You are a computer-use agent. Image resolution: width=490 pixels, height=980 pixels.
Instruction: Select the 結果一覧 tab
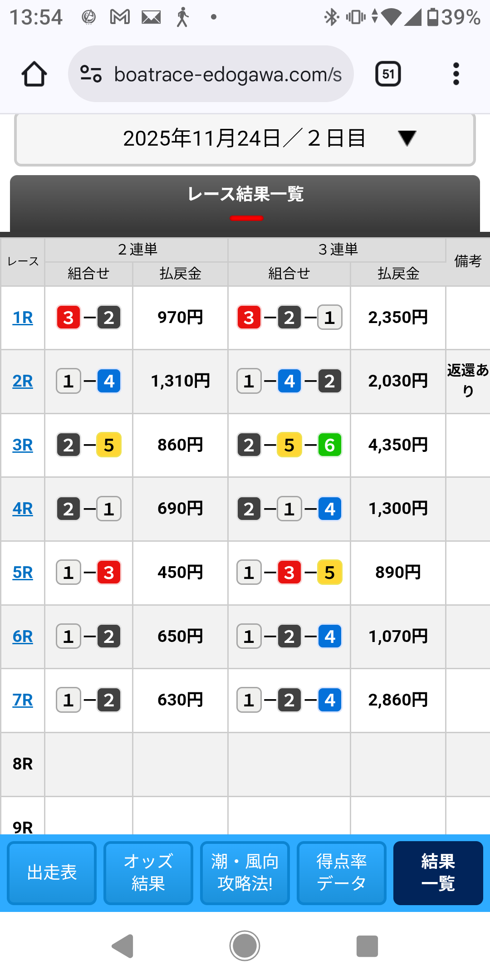click(438, 872)
